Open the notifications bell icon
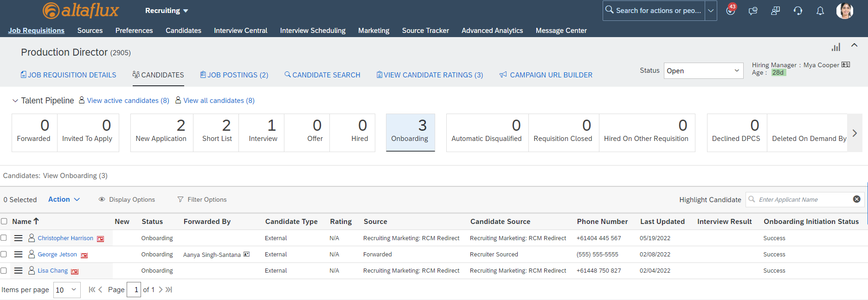Image resolution: width=868 pixels, height=300 pixels. coord(820,11)
